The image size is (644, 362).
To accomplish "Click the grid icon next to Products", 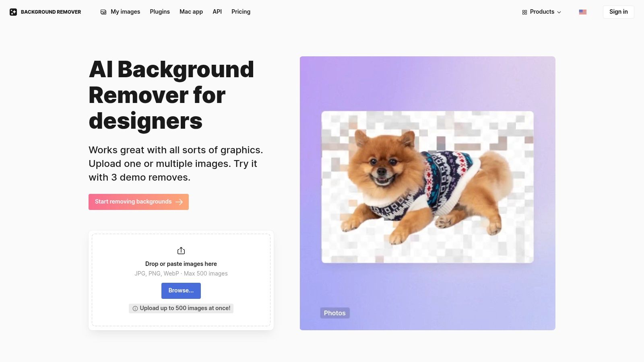I will coord(524,12).
